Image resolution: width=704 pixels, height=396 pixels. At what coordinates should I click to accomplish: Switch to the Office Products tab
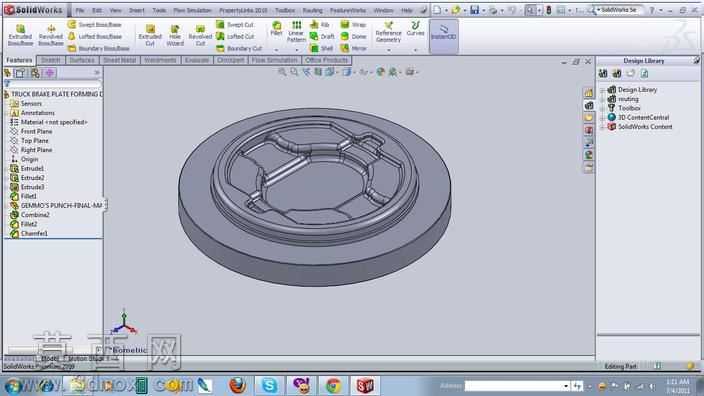326,60
